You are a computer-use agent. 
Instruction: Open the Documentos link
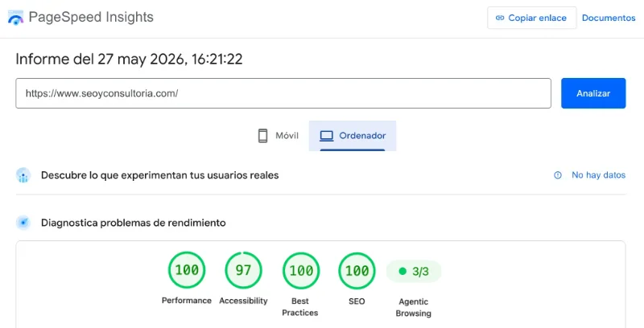[609, 18]
